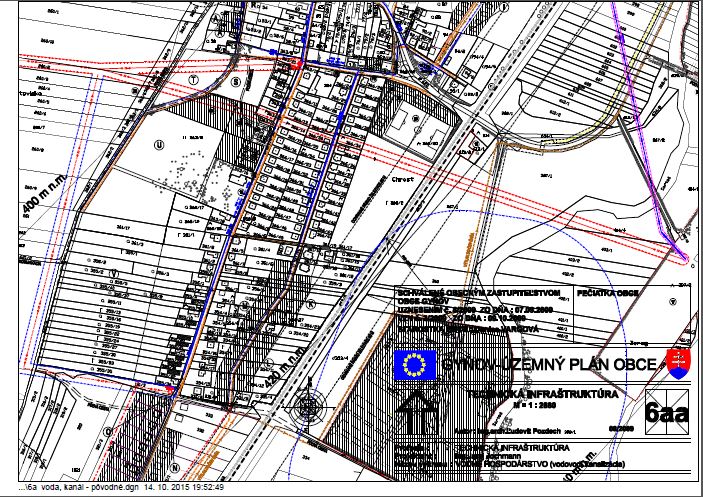This screenshot has height=497, width=703.
Task: Click the sheet number 6aa label
Action: point(663,413)
